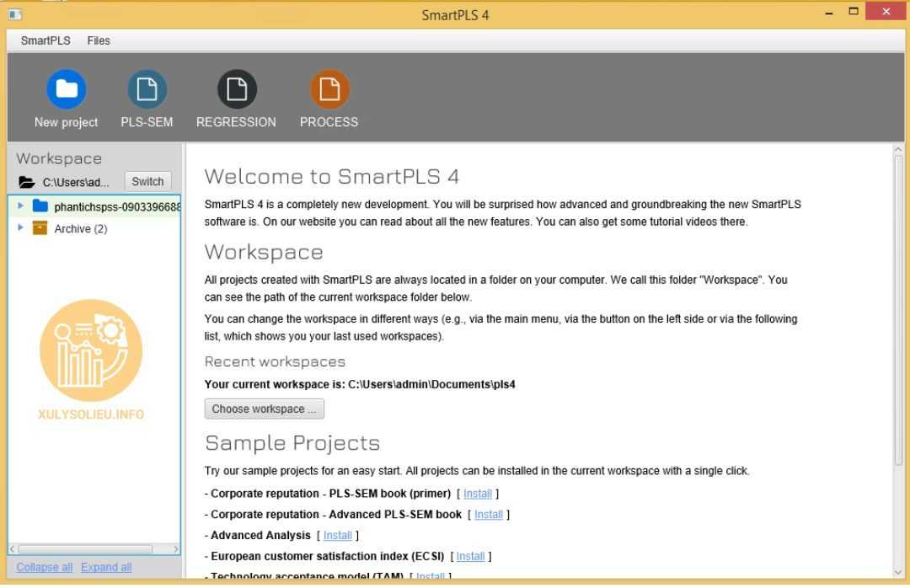Install the ECSI sample project
Viewport: 910px width, 588px height.
(x=470, y=557)
